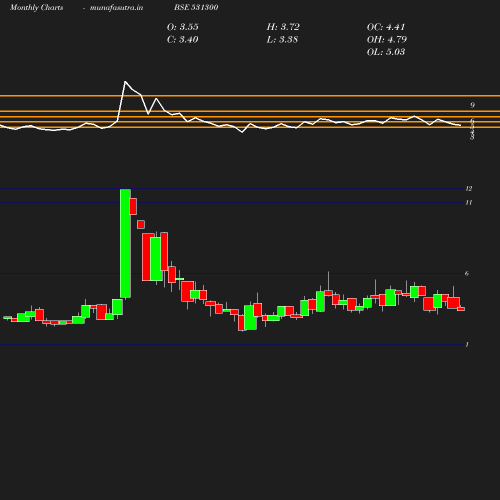Click the 'BSE 531300' symbol label
Screen dimensions: 500x500
click(x=196, y=7)
